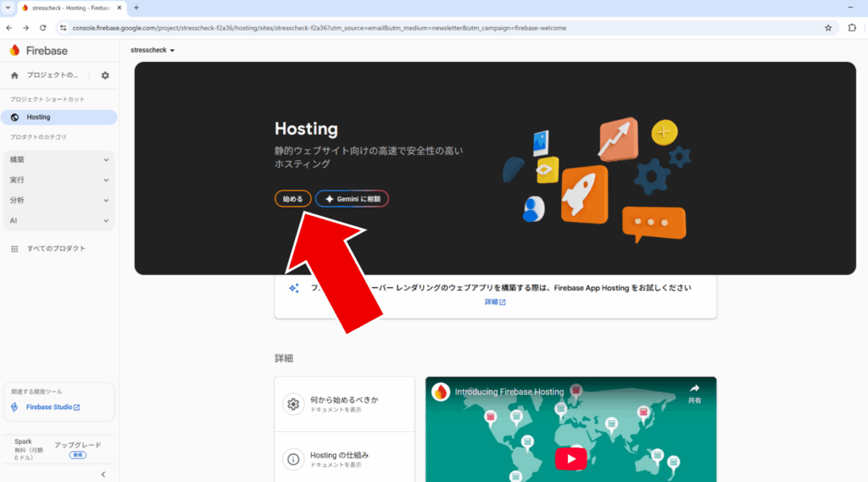This screenshot has height=482, width=868.
Task: Open the stresscheck project dropdown
Action: pos(153,50)
